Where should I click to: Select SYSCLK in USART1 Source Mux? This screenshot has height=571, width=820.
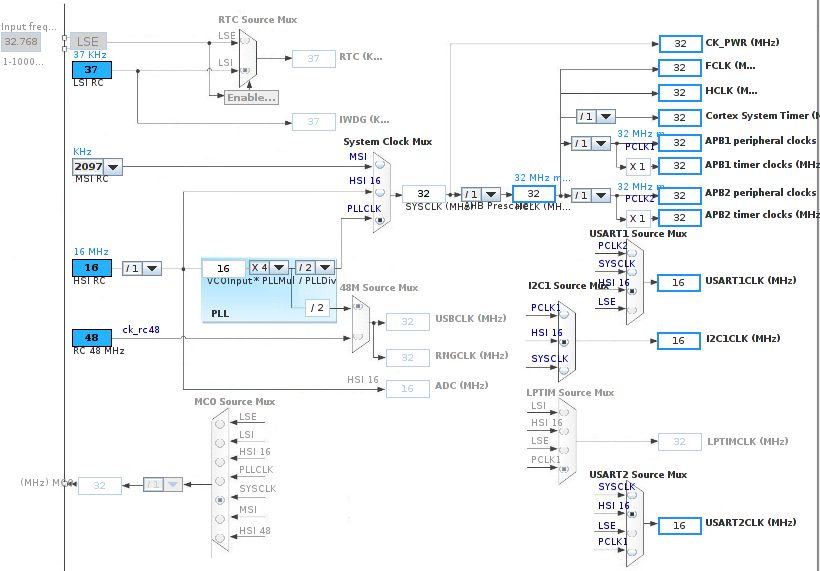pos(632,272)
